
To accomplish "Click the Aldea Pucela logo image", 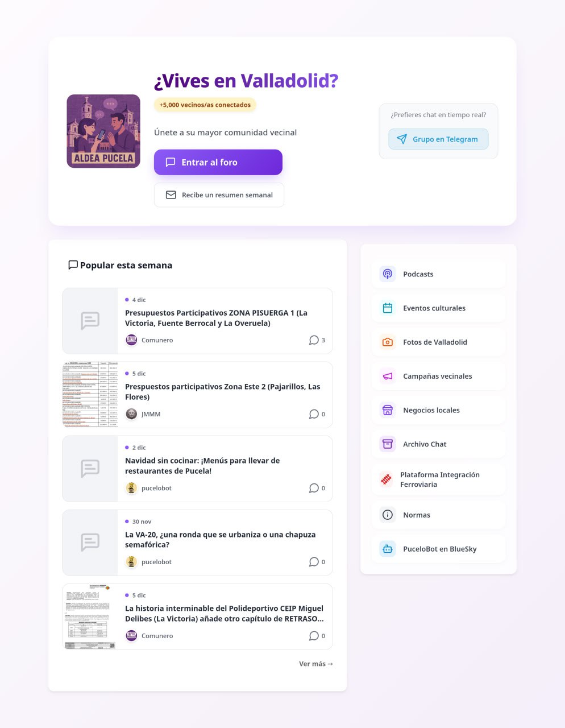I will (x=103, y=131).
